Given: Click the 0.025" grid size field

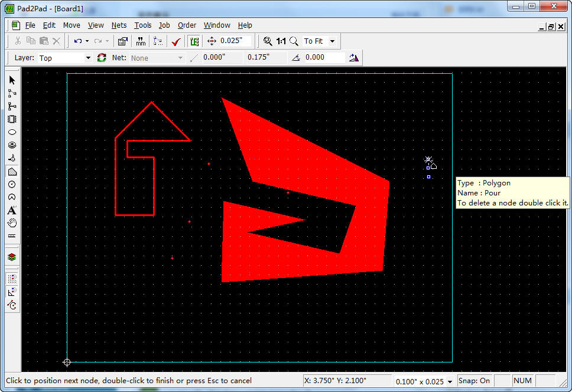Looking at the screenshot, I should [x=235, y=41].
